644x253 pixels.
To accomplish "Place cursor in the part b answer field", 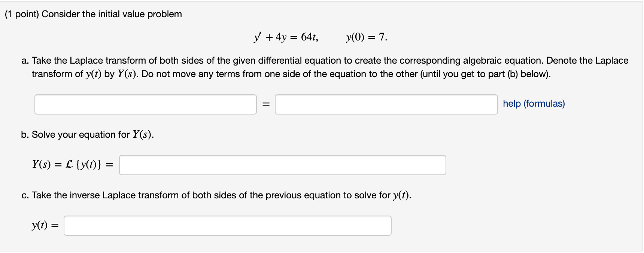I will 282,165.
